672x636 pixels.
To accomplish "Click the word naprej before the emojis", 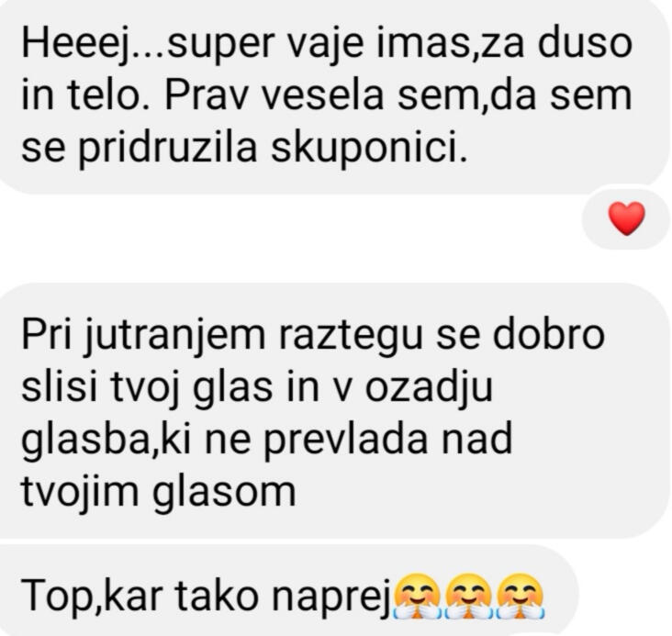I will (331, 597).
